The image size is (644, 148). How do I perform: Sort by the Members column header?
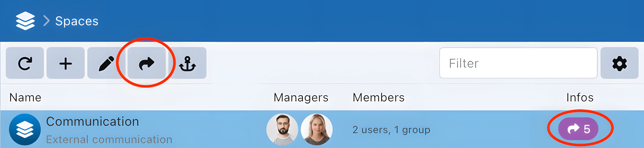tap(379, 98)
